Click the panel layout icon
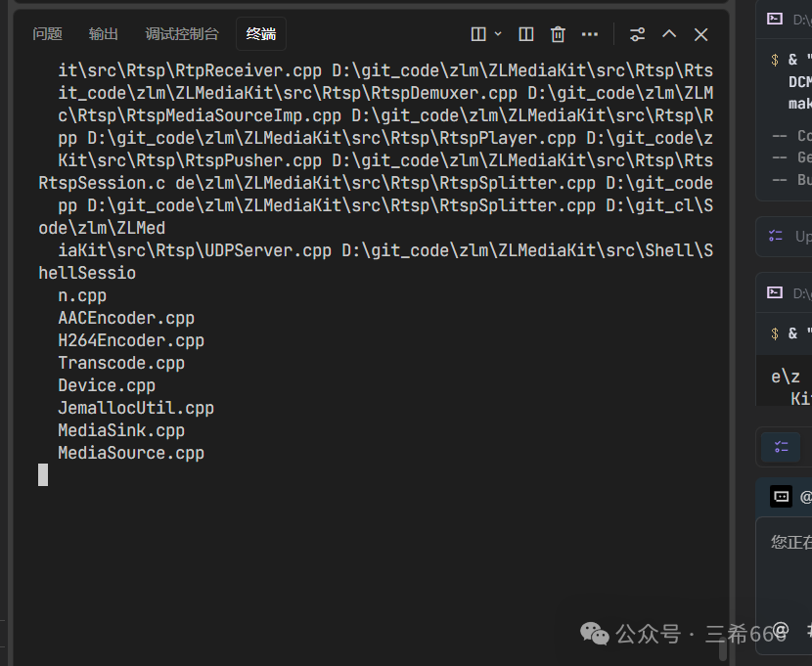This screenshot has width=812, height=666. 526,34
